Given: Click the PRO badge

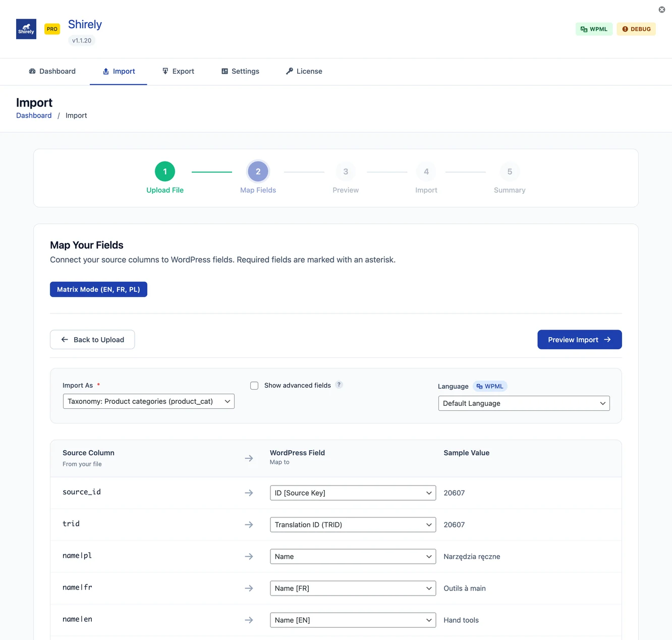Looking at the screenshot, I should (x=52, y=29).
